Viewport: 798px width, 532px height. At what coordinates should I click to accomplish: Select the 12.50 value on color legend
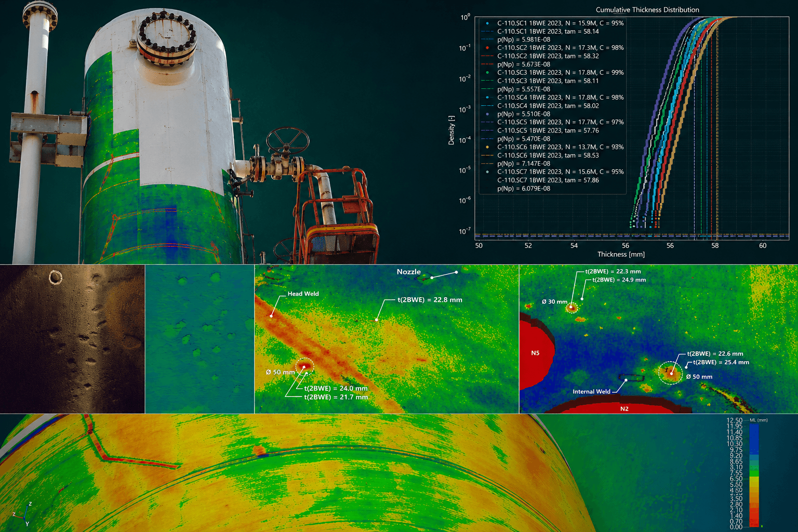click(735, 420)
